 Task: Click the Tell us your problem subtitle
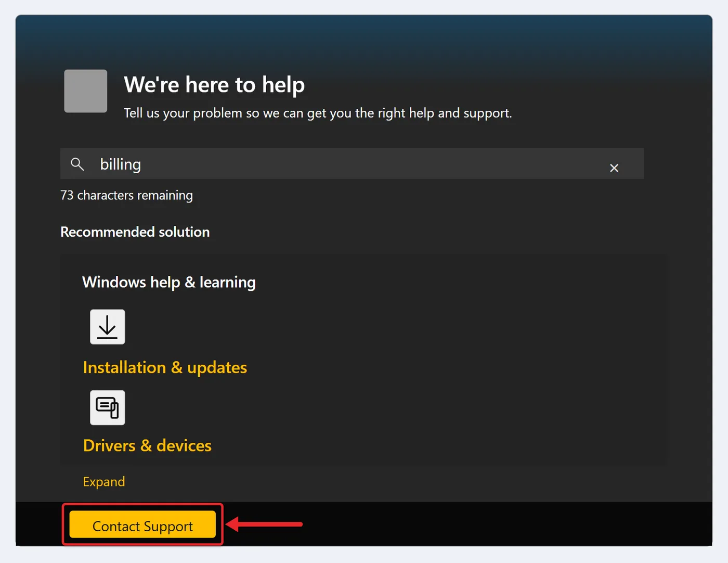(318, 113)
